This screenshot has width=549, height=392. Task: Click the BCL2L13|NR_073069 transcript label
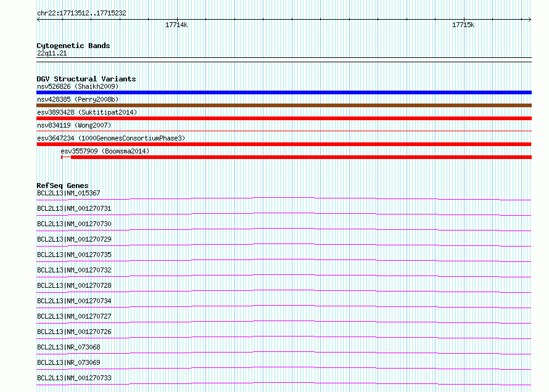tap(68, 362)
